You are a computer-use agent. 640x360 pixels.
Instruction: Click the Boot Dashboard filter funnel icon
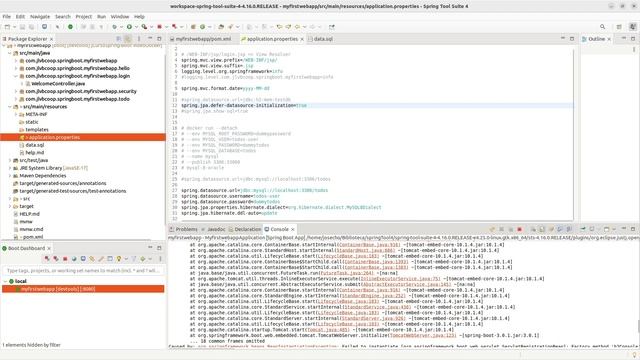click(x=134, y=259)
